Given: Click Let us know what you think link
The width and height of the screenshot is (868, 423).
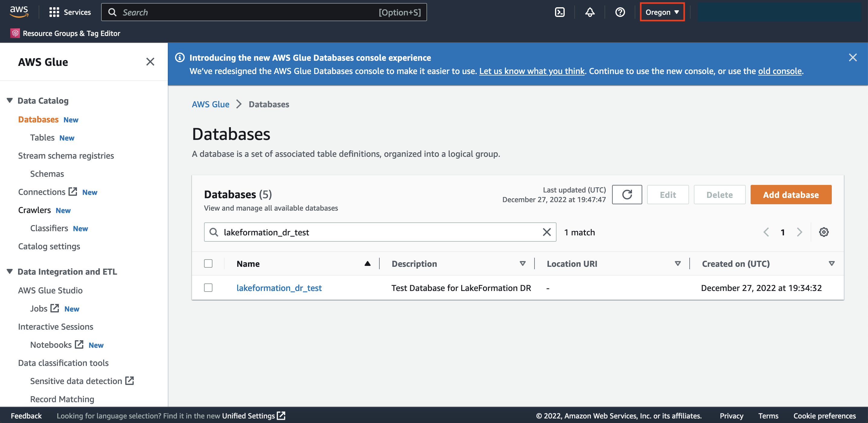Looking at the screenshot, I should coord(532,71).
